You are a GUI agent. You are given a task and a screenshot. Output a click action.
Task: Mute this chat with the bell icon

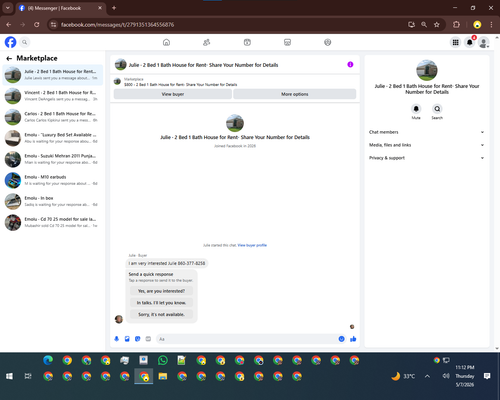[x=416, y=109]
